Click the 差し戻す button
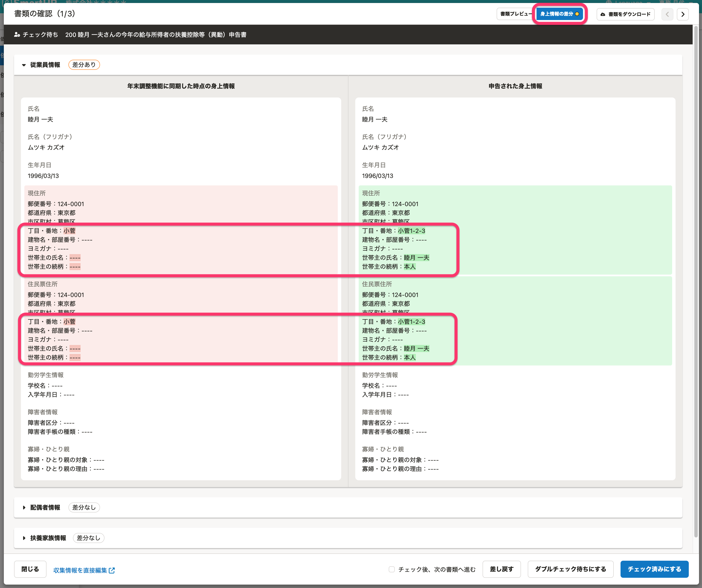The image size is (702, 588). point(501,569)
